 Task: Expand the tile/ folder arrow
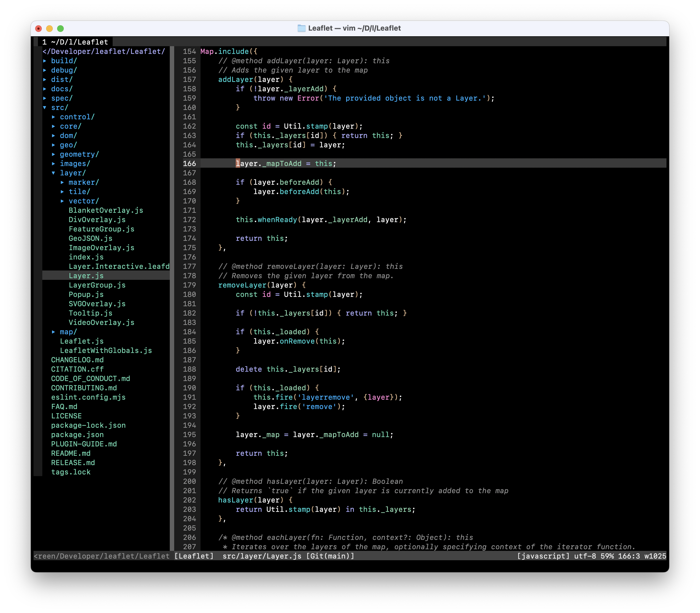(x=63, y=192)
